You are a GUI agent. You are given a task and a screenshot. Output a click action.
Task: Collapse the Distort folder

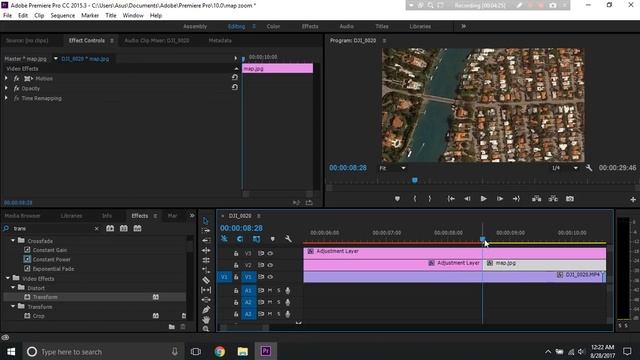point(13,288)
